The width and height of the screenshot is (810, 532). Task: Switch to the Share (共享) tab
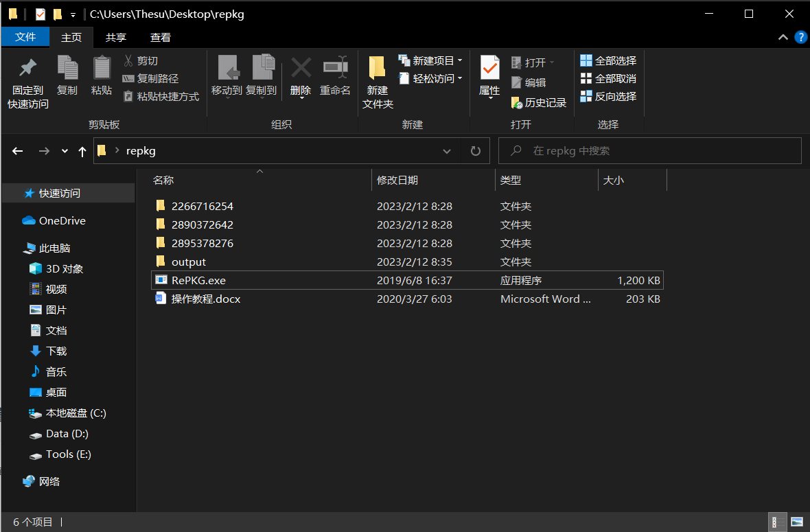[x=116, y=37]
